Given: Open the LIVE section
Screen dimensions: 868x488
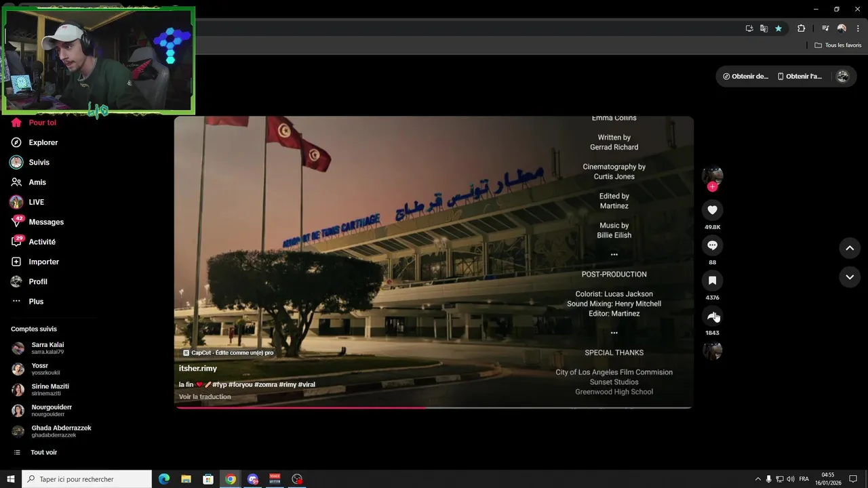Looking at the screenshot, I should click(x=28, y=202).
